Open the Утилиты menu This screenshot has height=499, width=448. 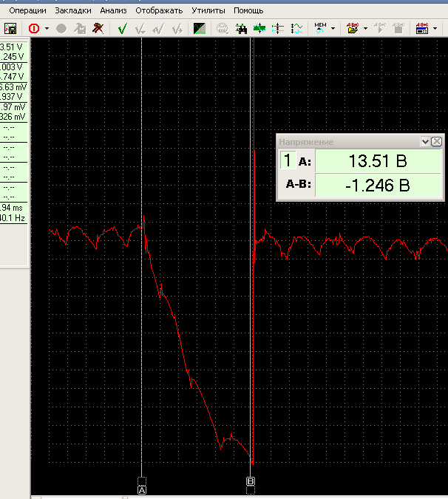click(208, 11)
